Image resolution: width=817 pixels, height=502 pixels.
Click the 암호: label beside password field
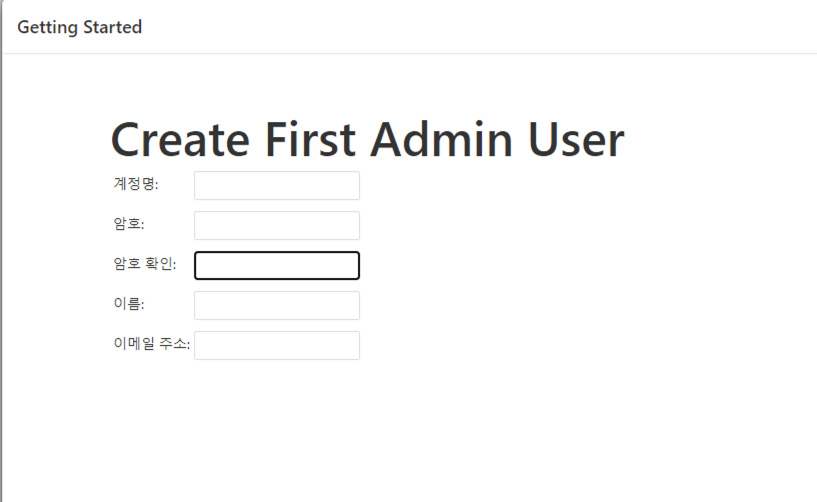129,224
